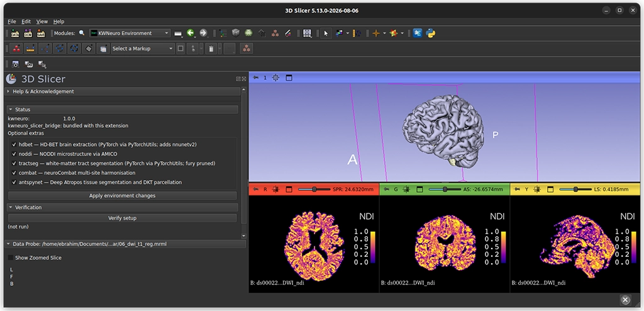Open the File menu

[12, 21]
